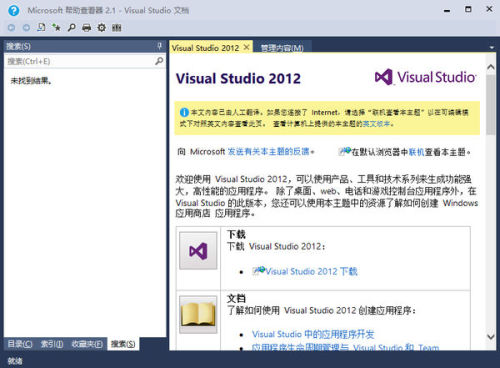Open the 收藏夹(F) favorites tab

(87, 344)
